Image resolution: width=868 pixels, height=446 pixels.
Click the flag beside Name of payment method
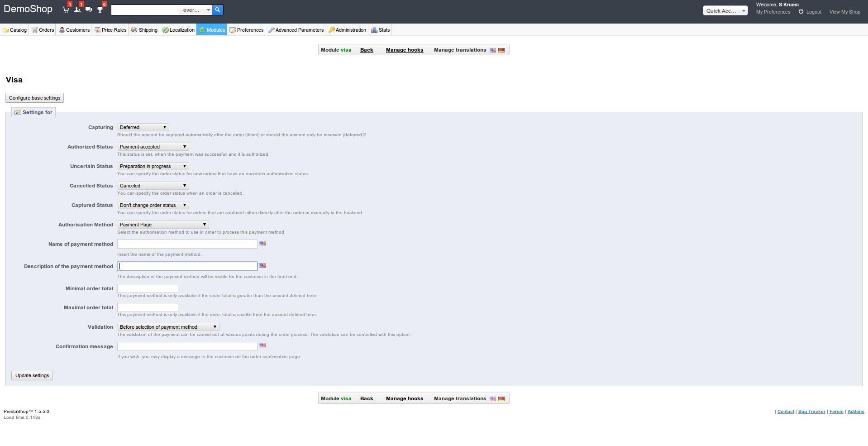click(262, 243)
